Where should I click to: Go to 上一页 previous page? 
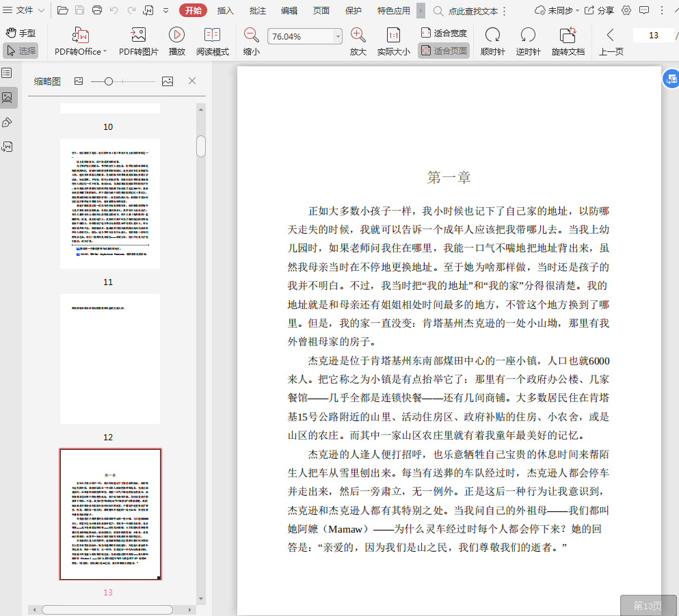click(x=611, y=41)
